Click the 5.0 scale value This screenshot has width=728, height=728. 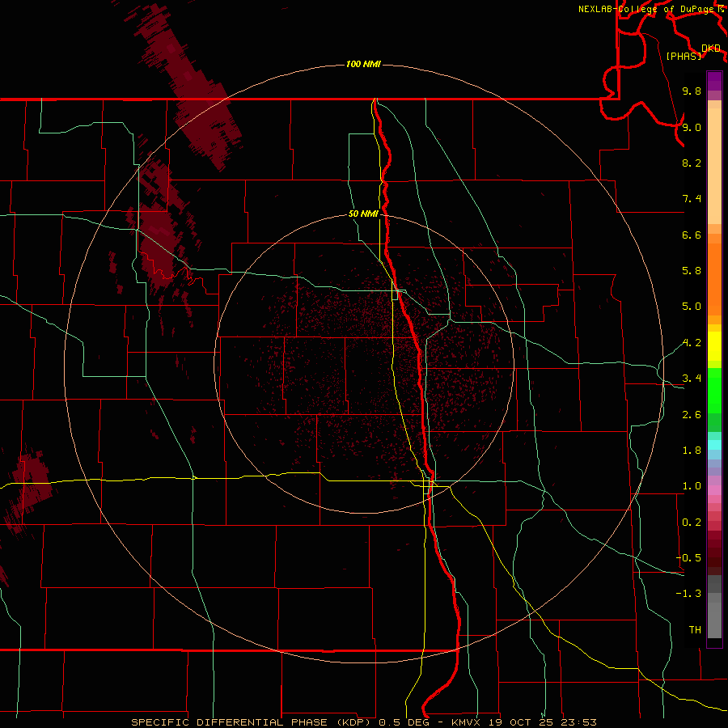692,307
